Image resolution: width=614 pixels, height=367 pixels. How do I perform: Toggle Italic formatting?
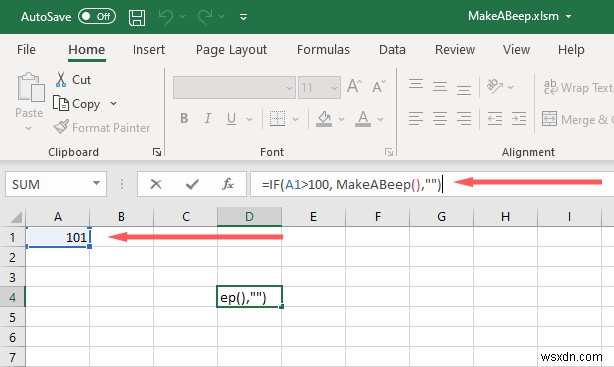point(208,118)
